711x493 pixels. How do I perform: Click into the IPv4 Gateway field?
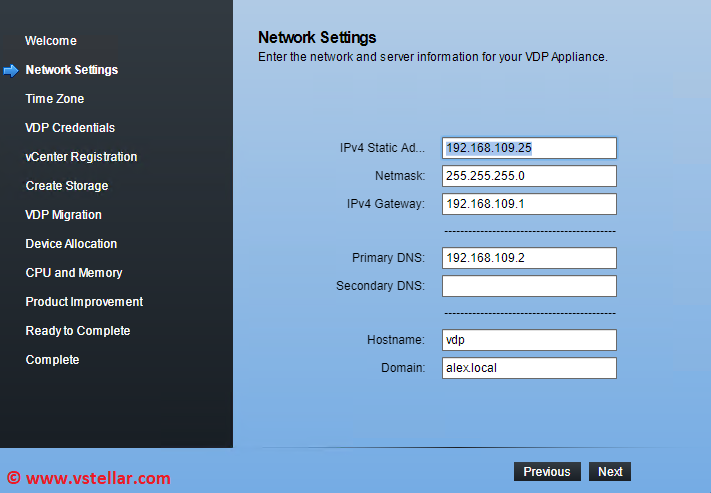[x=529, y=204]
